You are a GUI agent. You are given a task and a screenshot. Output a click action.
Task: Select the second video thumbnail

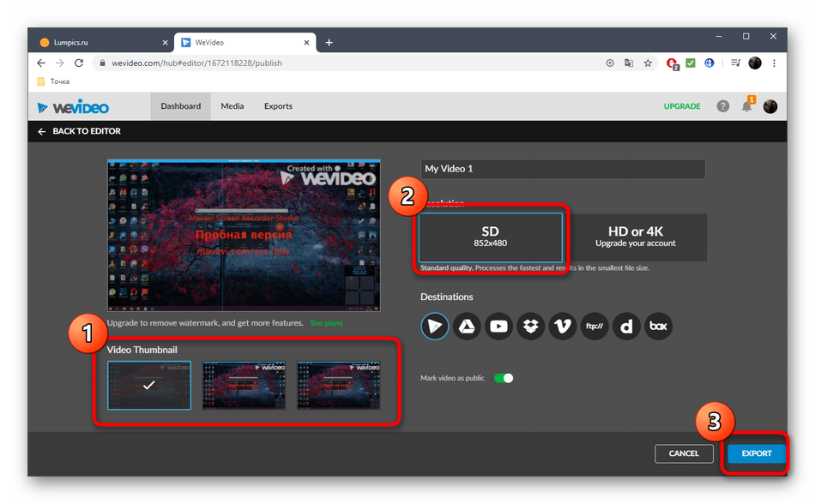click(244, 386)
